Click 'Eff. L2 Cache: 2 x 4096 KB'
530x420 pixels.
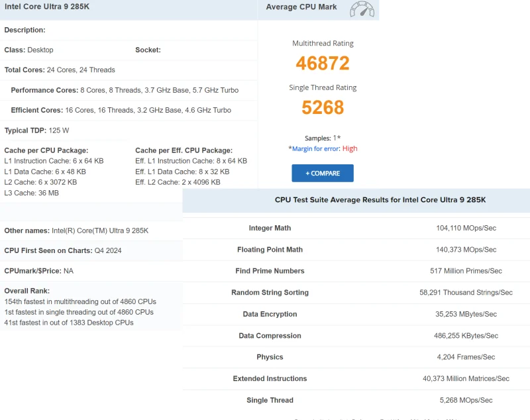tap(178, 182)
